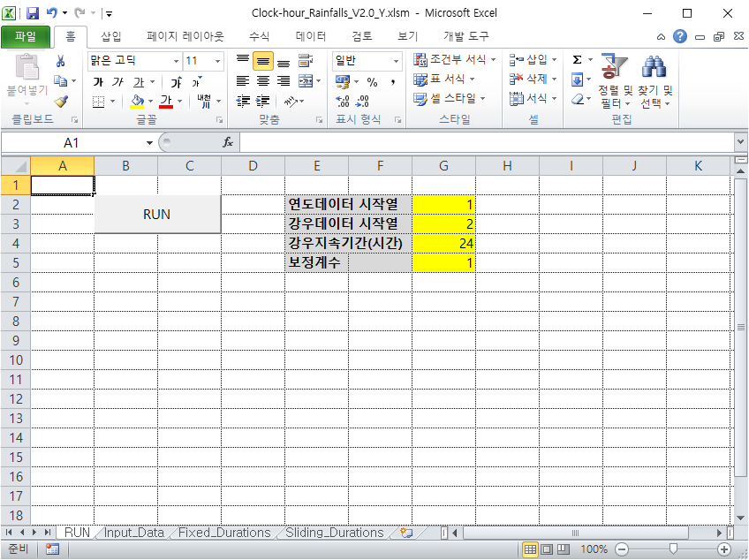Toggle underline formatting
The height and width of the screenshot is (560, 749).
[x=139, y=82]
